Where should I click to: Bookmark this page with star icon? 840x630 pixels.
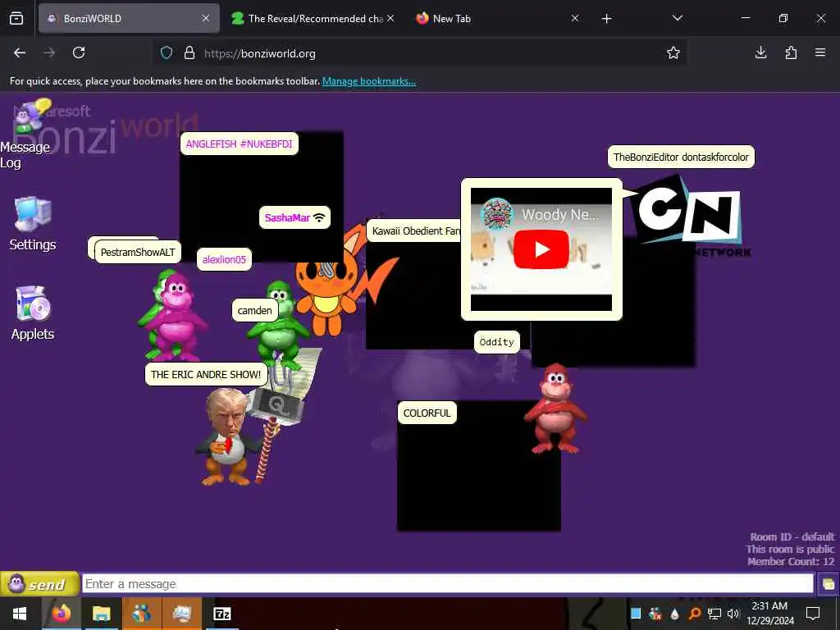coord(673,52)
